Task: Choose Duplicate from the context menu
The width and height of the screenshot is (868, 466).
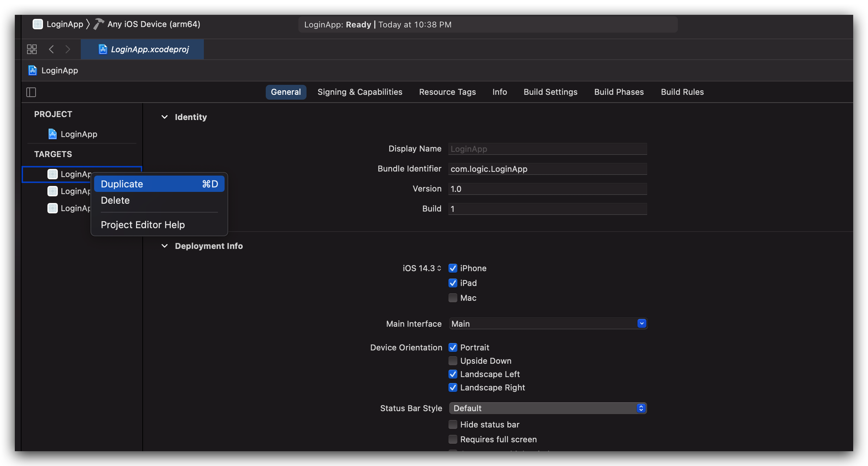Action: pos(159,184)
